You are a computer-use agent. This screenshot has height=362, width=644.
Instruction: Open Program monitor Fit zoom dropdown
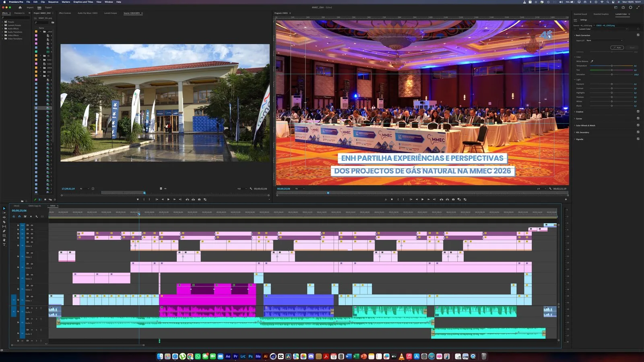300,189
